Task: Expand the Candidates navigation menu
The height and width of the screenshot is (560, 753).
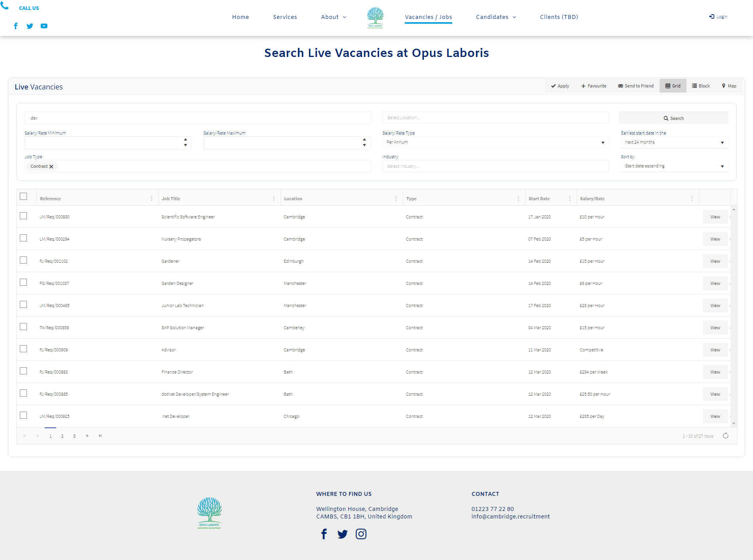Action: (496, 17)
